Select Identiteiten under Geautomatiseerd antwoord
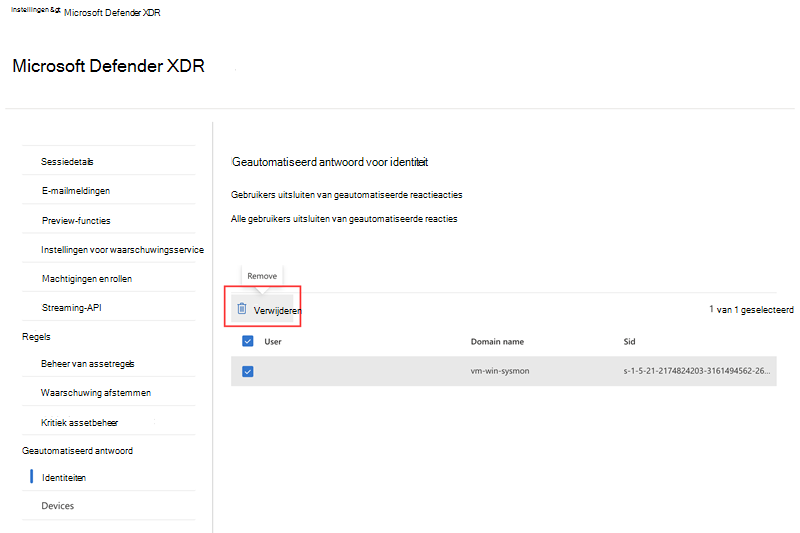Viewport: 800px width, 533px height. [64, 478]
